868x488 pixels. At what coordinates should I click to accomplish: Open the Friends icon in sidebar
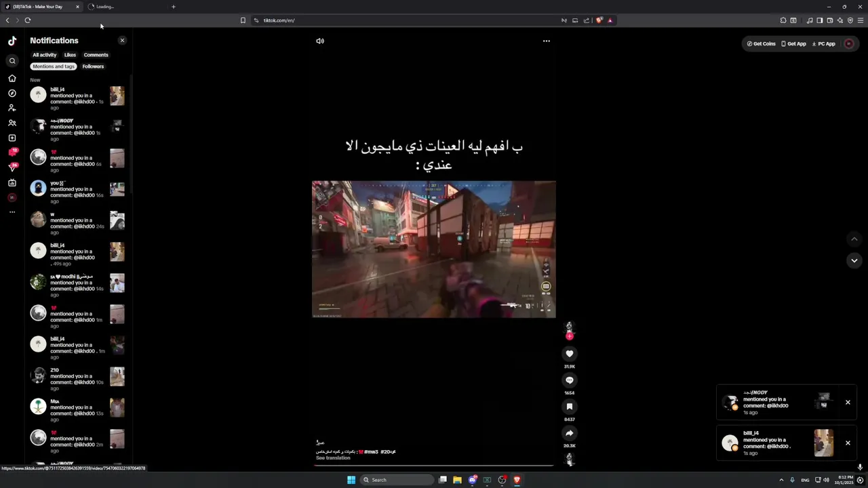click(12, 123)
